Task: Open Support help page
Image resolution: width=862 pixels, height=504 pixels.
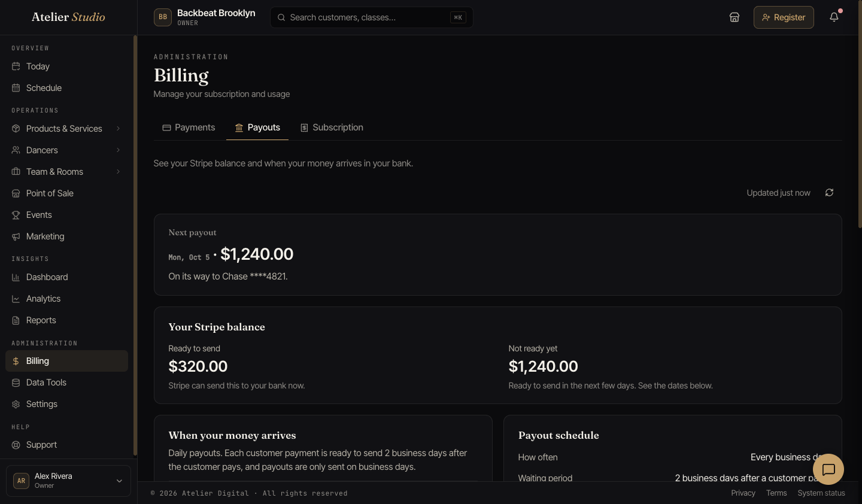Action: (67, 445)
